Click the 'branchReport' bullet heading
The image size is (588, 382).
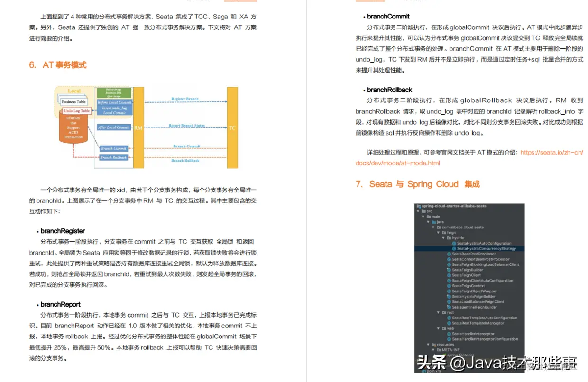click(61, 304)
